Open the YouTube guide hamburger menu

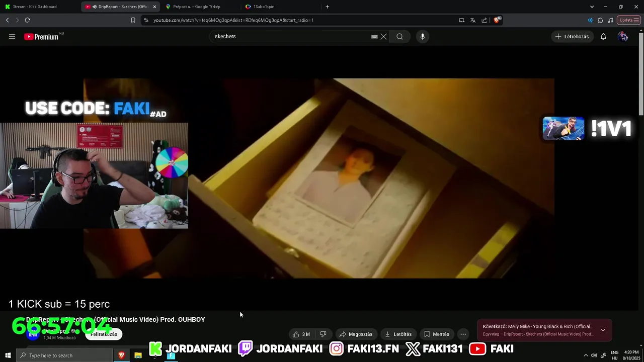(12, 36)
